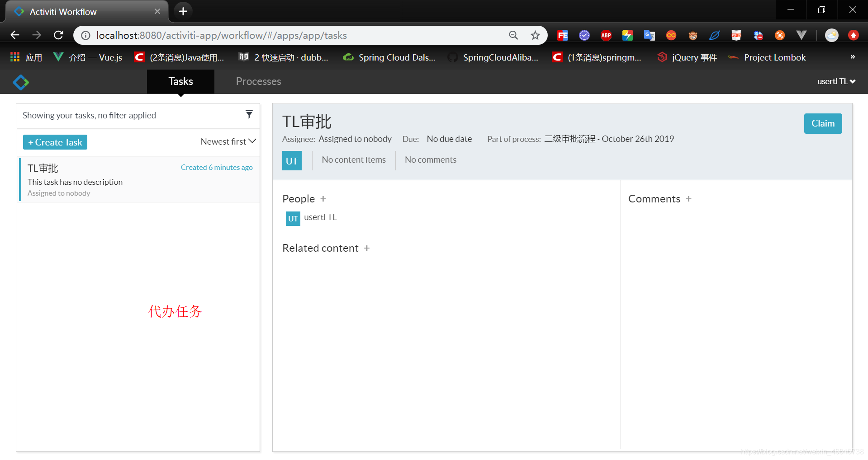Screen dimensions: 868x460
Task: Click the UT avatar in task header
Action: pyautogui.click(x=292, y=161)
